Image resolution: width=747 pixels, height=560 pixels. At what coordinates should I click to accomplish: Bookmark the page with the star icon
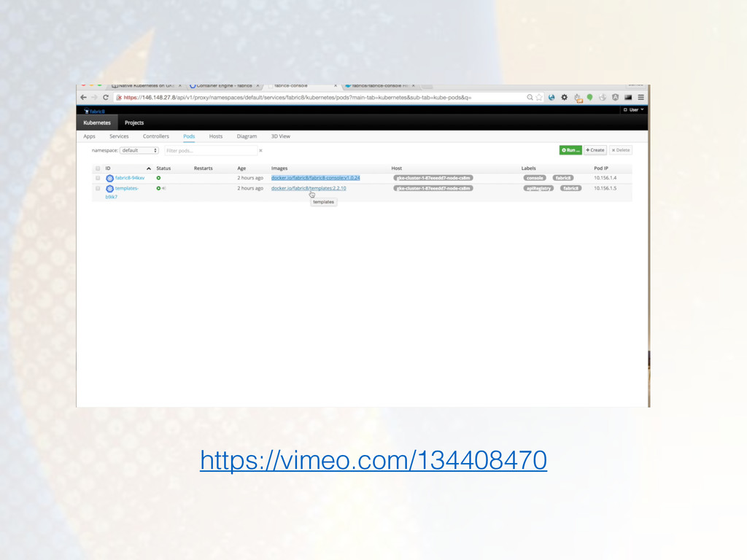539,97
